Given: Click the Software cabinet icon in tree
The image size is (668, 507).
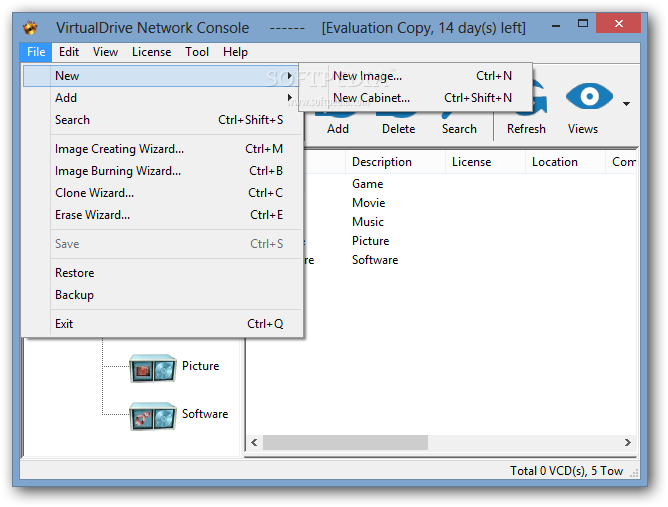Looking at the screenshot, I should pyautogui.click(x=153, y=416).
